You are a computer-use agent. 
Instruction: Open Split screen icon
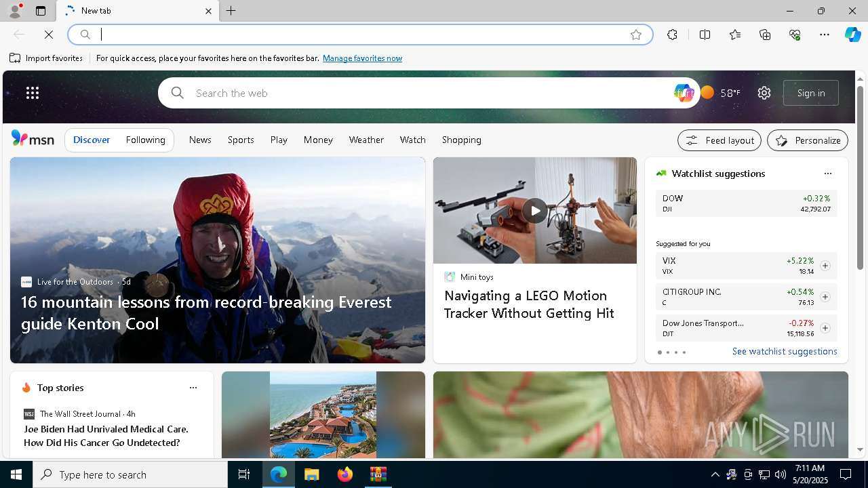click(705, 35)
